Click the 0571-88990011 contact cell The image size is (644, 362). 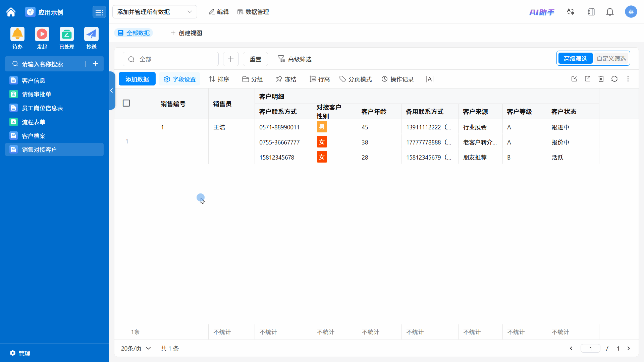(x=283, y=127)
